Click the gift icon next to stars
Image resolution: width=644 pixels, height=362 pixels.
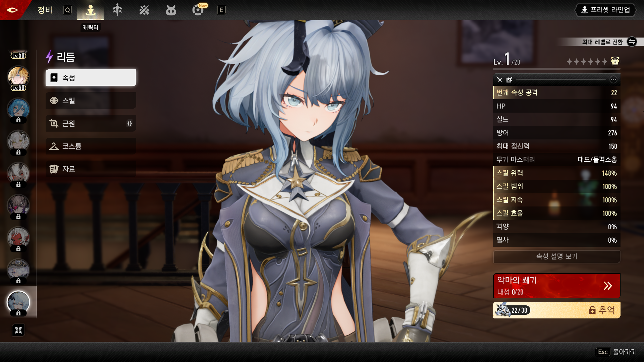[615, 61]
